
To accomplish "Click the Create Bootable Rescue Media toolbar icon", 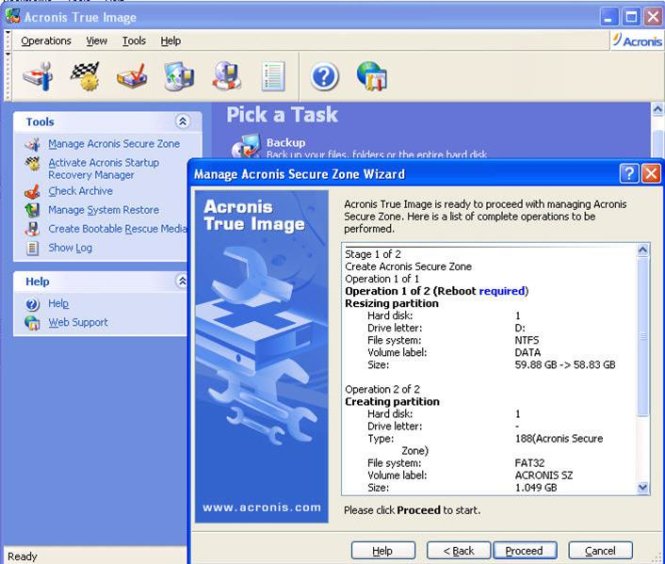I will click(x=227, y=76).
